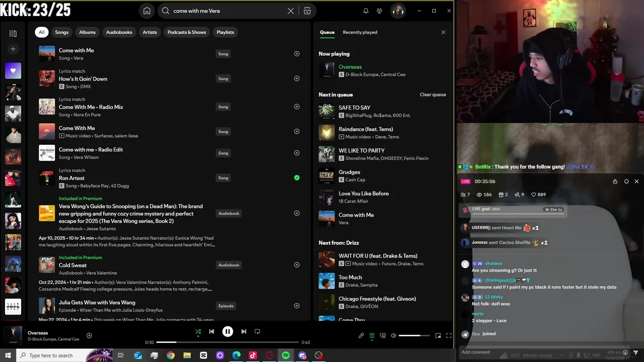644x362 pixels.
Task: Open the miniplayer icon
Action: 438,335
